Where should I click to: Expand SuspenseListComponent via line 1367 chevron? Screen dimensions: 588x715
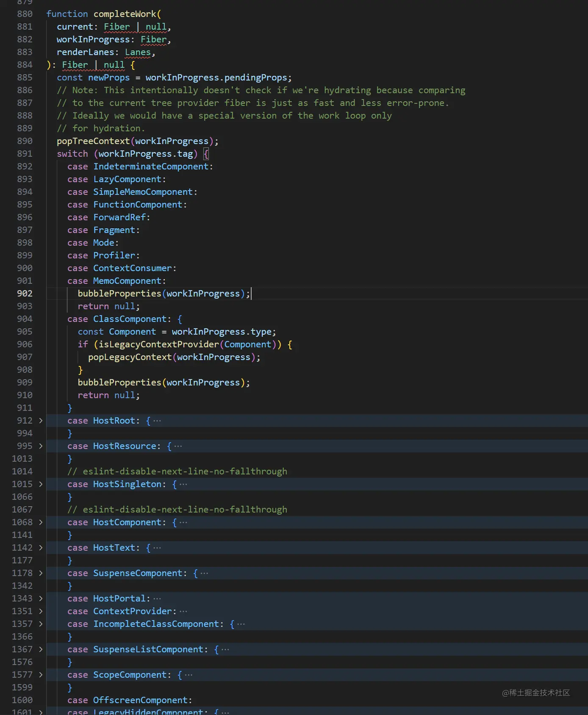[41, 649]
